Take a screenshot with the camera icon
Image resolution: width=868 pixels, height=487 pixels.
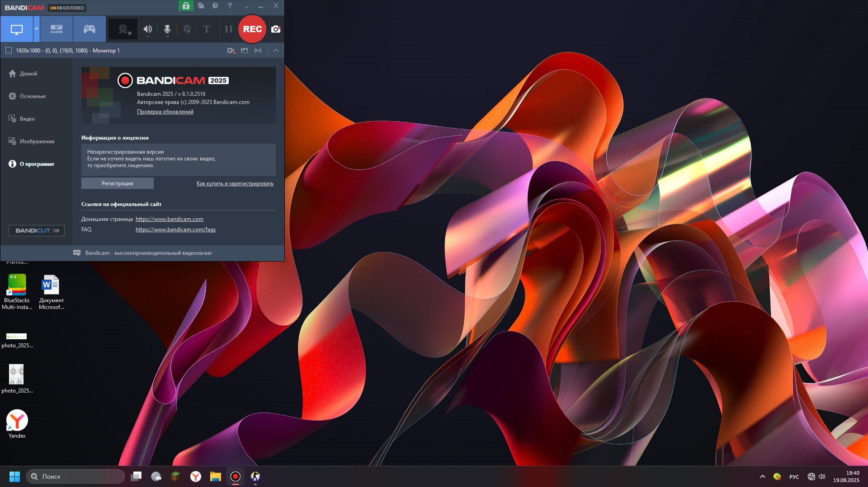click(x=276, y=29)
